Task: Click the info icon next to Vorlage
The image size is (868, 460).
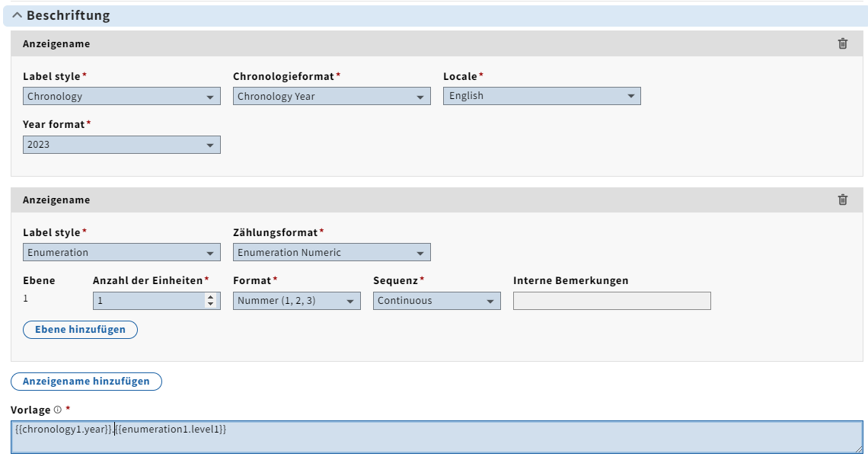Action: coord(58,410)
